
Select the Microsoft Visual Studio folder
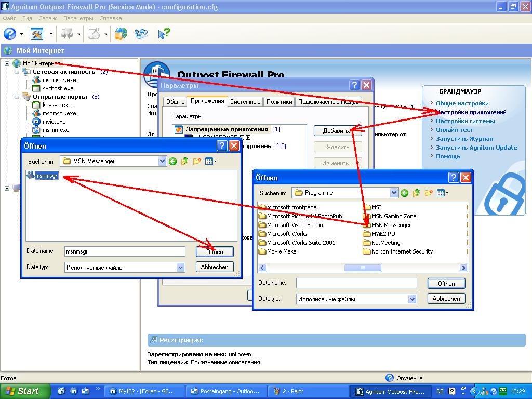(291, 225)
